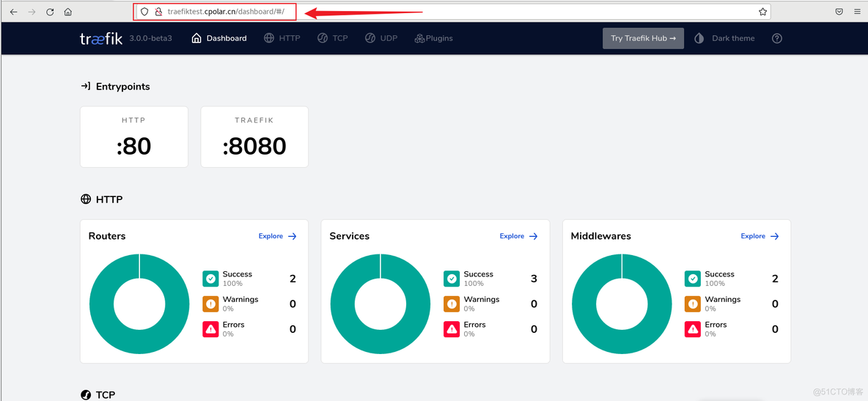Open the HTTP navigation tab

coord(282,38)
